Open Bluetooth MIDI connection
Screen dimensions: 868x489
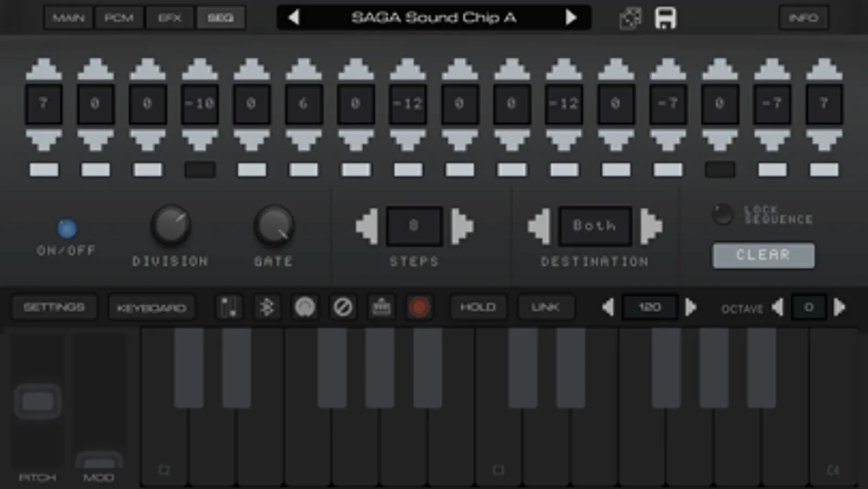[x=267, y=308]
